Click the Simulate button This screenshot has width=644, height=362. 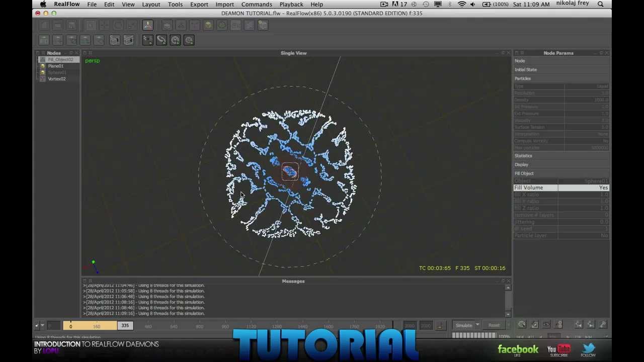463,325
